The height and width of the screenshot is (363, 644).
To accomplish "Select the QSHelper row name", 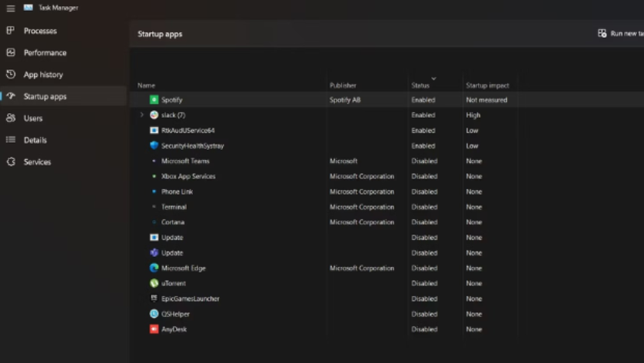I will (175, 314).
